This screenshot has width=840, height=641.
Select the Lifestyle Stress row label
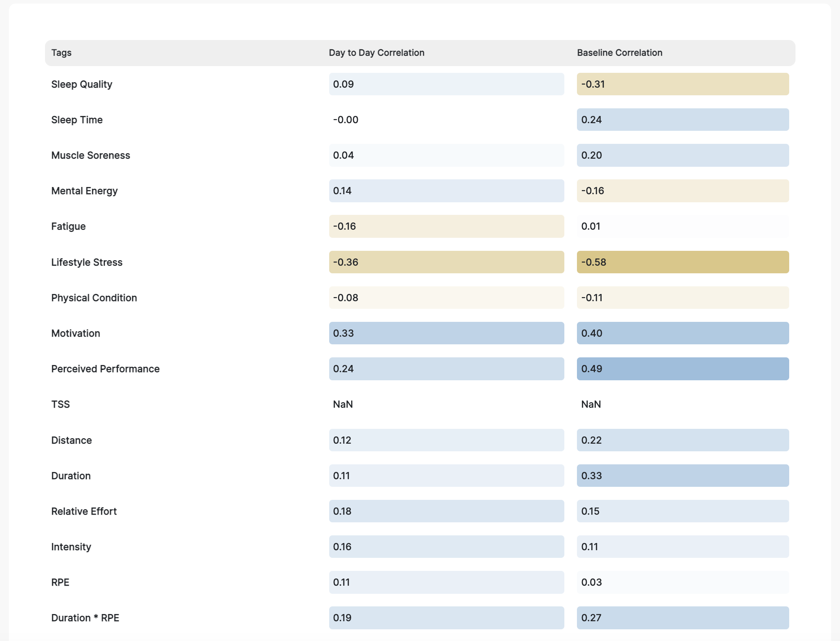(86, 262)
